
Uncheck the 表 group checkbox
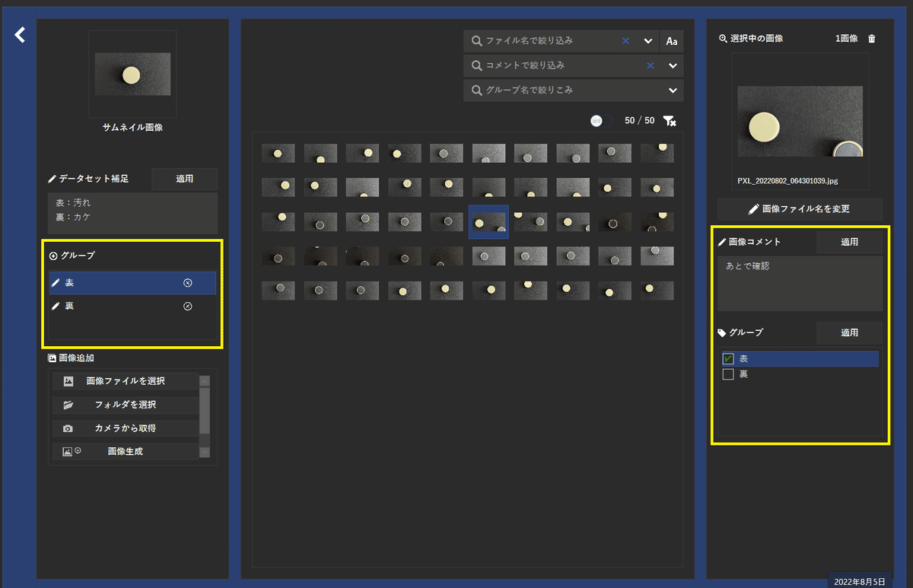[728, 358]
